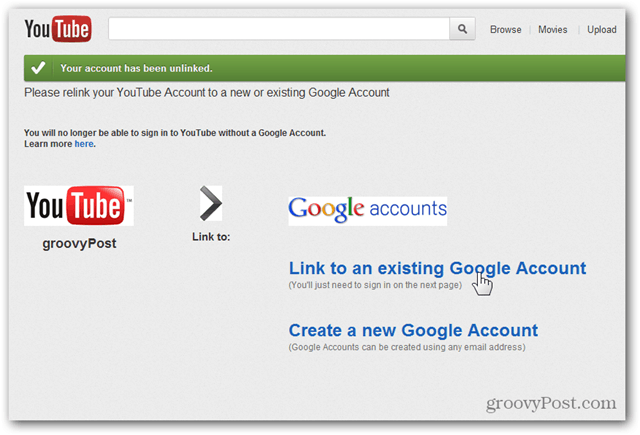Click the magnifying glass search button
Image resolution: width=640 pixels, height=435 pixels.
(x=462, y=29)
